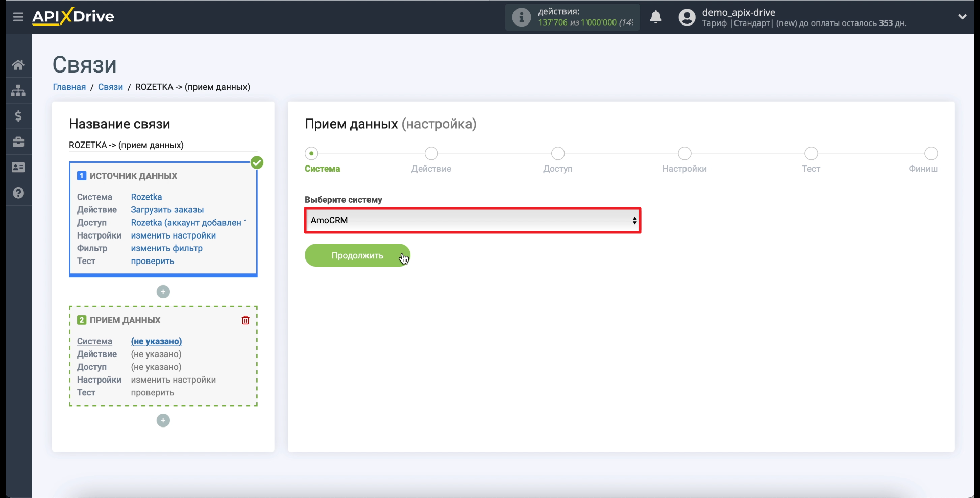Click source изменить настройки link
980x498 pixels.
point(174,235)
